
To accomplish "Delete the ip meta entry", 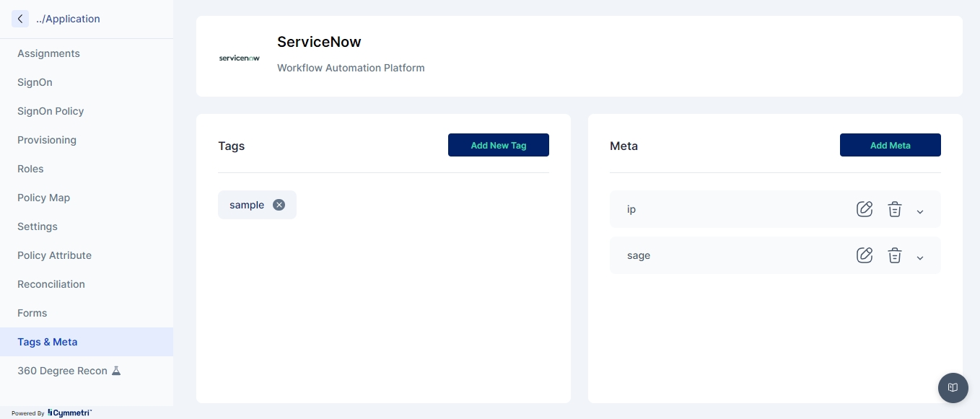I will pyautogui.click(x=894, y=209).
